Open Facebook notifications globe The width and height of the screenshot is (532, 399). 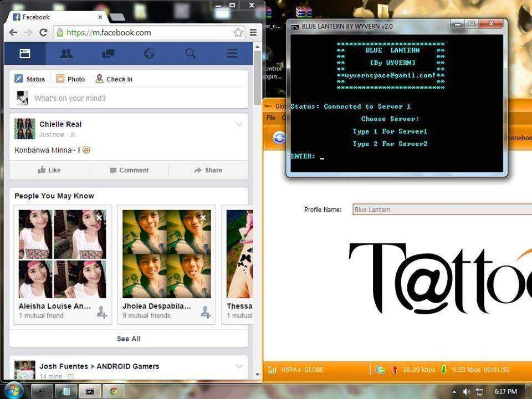149,53
